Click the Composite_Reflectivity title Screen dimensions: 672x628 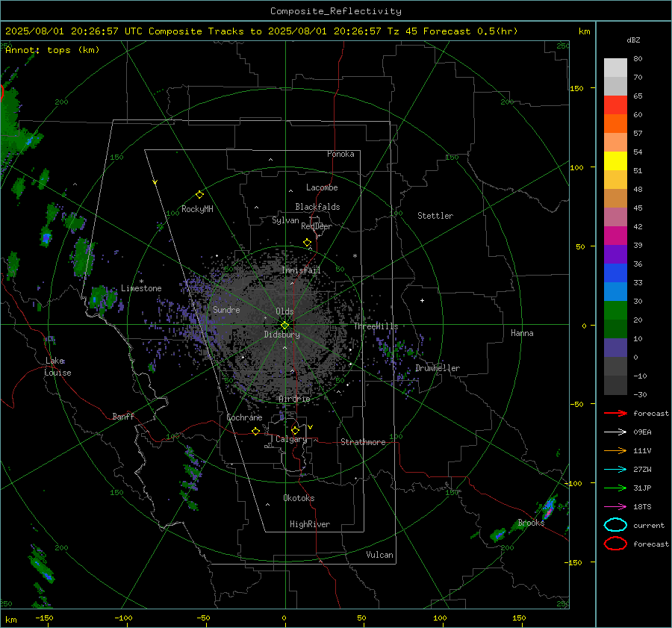click(x=336, y=11)
